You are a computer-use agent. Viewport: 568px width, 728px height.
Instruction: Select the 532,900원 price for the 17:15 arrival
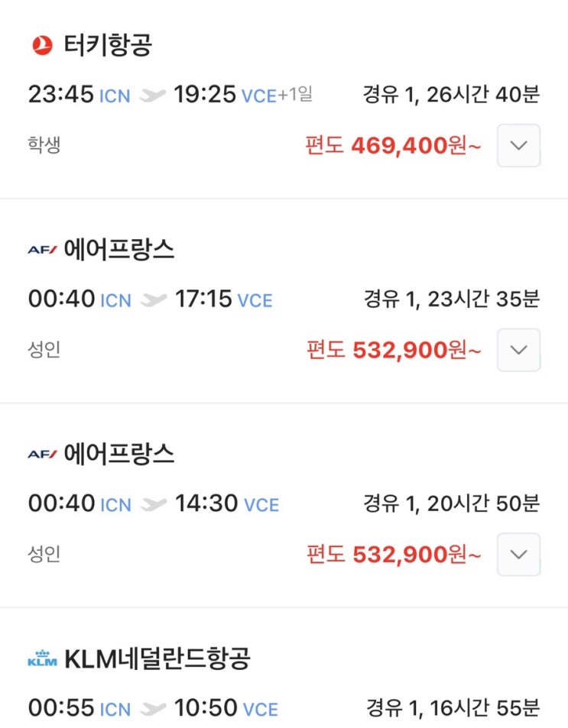(394, 350)
